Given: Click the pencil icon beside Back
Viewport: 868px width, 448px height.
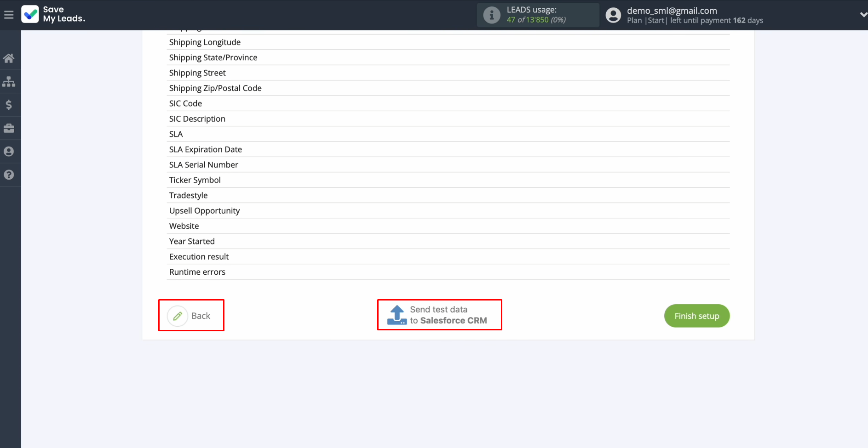Looking at the screenshot, I should pyautogui.click(x=178, y=316).
